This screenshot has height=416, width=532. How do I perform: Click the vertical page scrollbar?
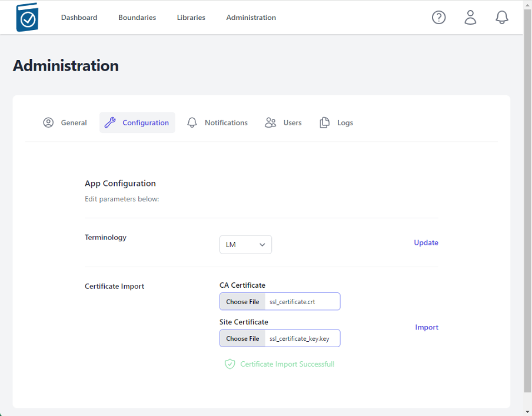[x=528, y=200]
